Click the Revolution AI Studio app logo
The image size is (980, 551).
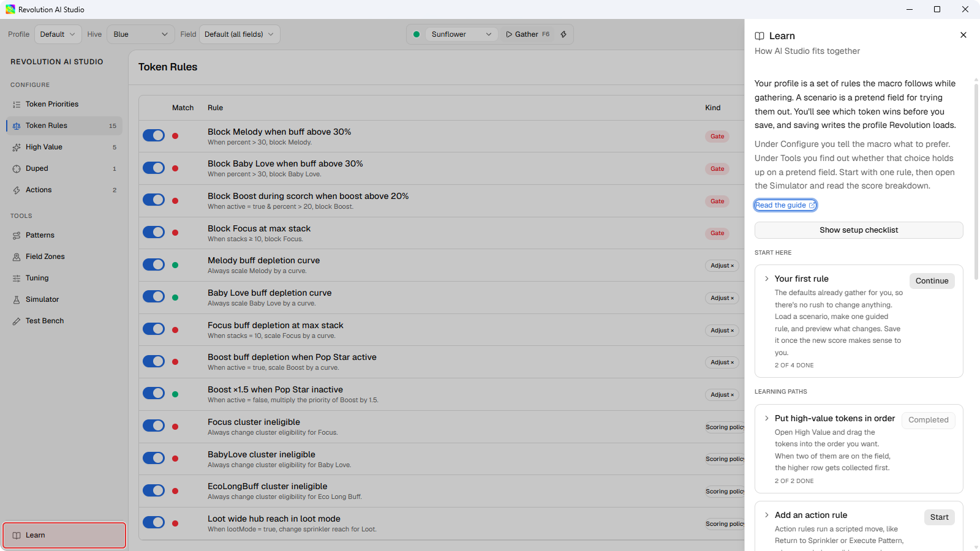[10, 9]
